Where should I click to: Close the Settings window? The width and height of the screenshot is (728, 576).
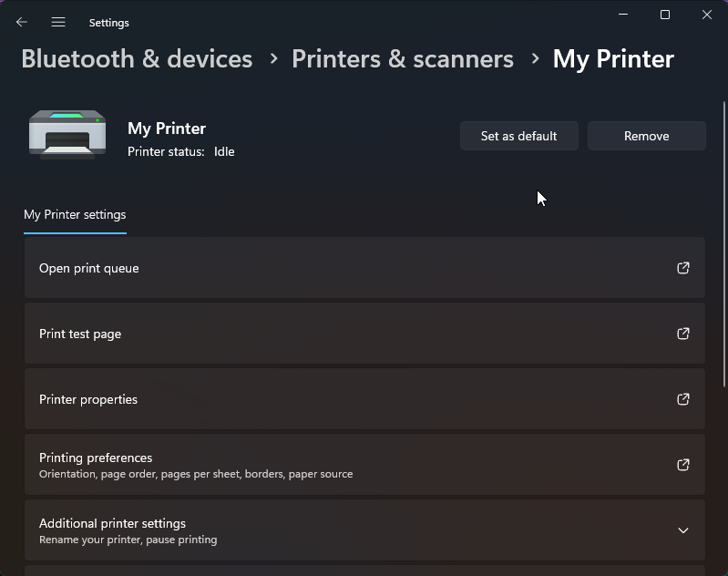[x=707, y=15]
